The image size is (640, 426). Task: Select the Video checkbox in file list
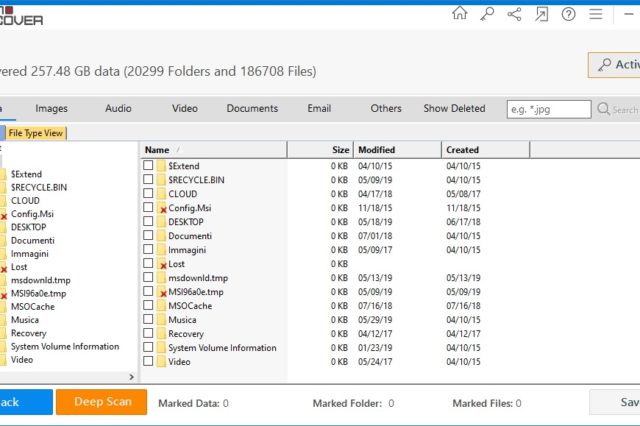[x=148, y=362]
